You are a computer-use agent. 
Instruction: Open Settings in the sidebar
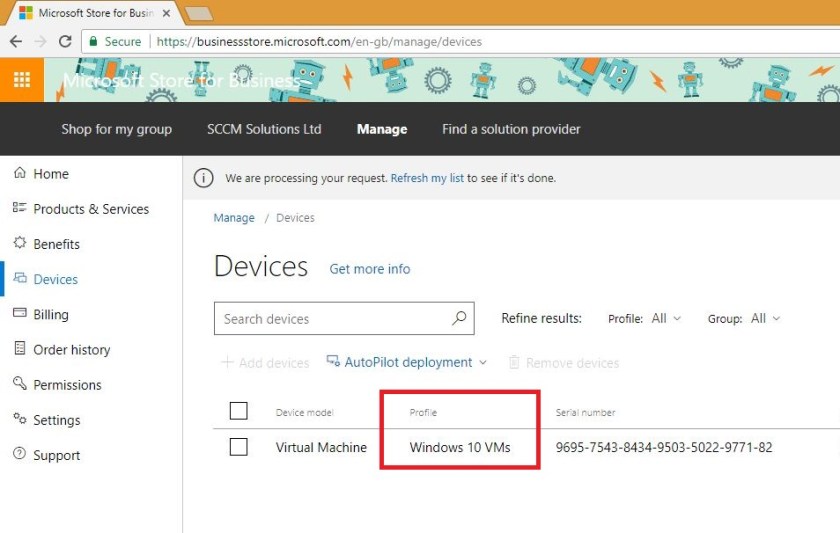pyautogui.click(x=57, y=420)
